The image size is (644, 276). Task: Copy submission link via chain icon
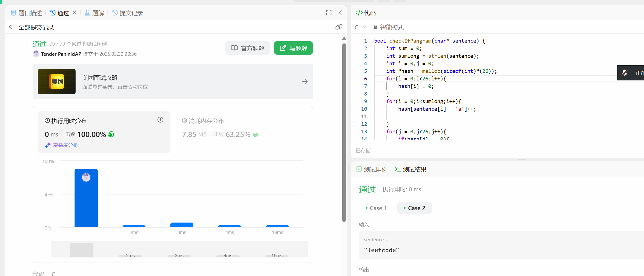[339, 27]
